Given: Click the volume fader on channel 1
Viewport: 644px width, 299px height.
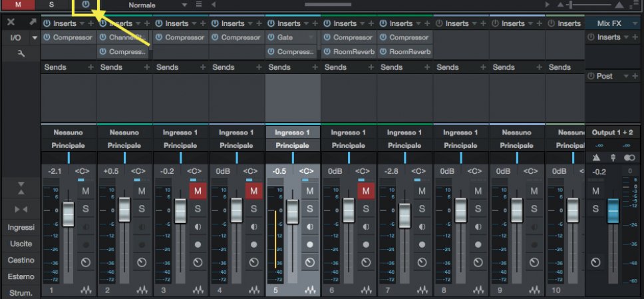Looking at the screenshot, I should pos(68,214).
